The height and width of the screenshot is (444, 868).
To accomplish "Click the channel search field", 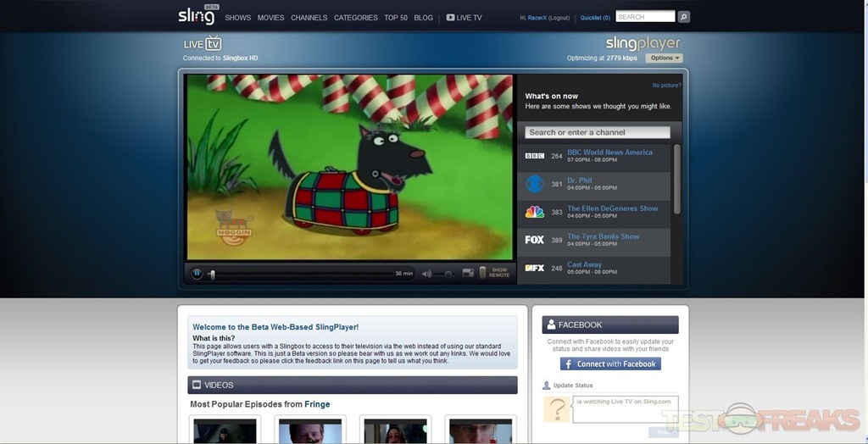I will coord(597,132).
